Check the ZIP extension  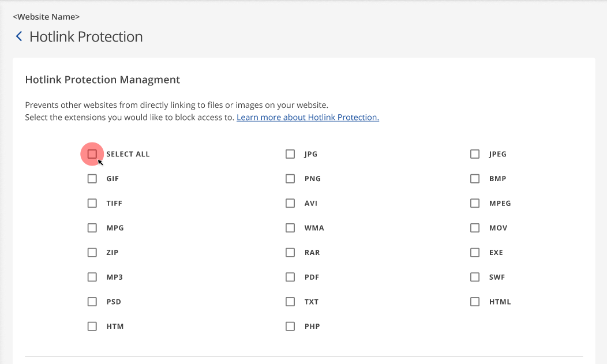tap(92, 252)
